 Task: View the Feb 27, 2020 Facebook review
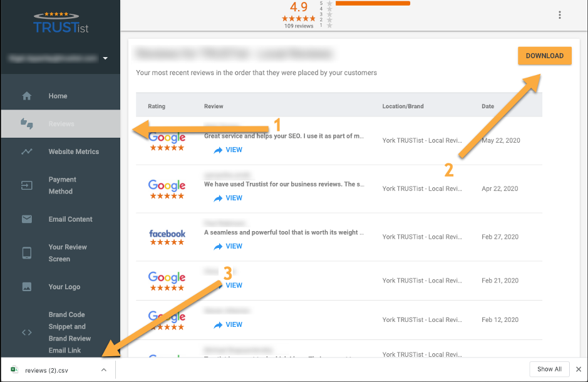coord(229,246)
